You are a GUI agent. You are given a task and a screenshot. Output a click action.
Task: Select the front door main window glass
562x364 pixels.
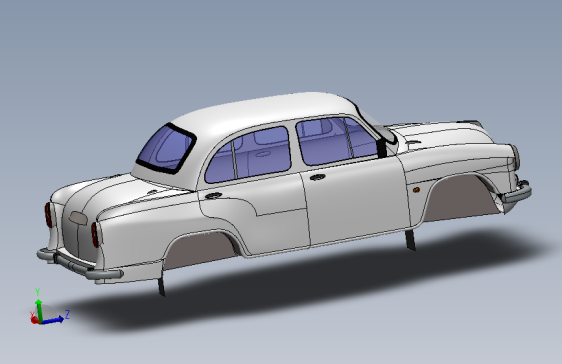pyautogui.click(x=323, y=142)
